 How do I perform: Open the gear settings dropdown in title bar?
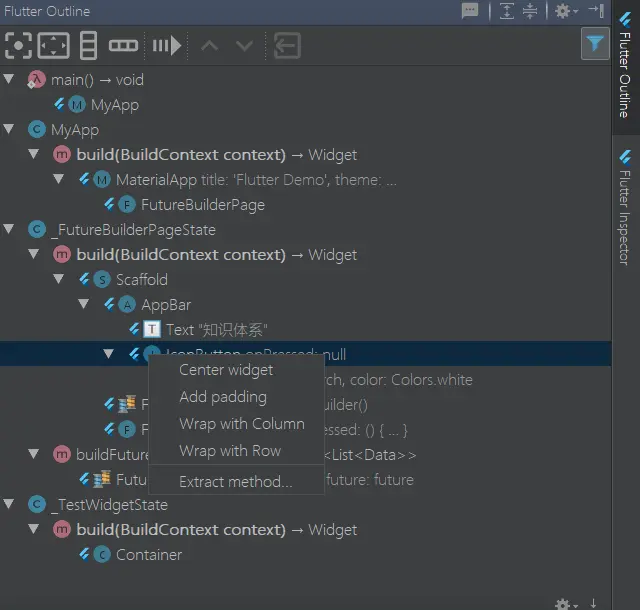(x=566, y=11)
